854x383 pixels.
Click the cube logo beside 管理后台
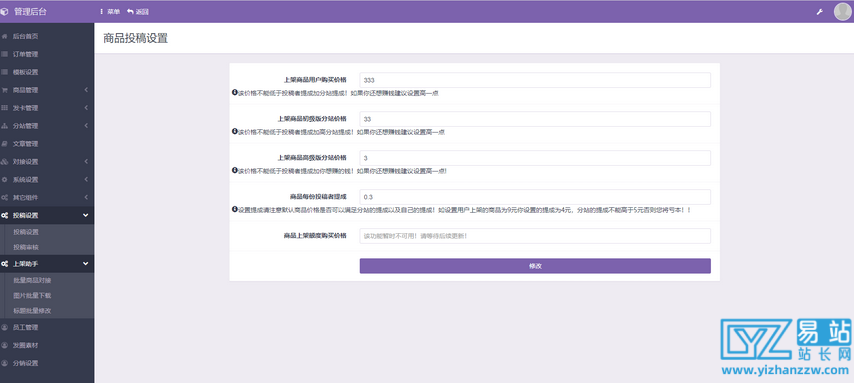click(x=5, y=11)
